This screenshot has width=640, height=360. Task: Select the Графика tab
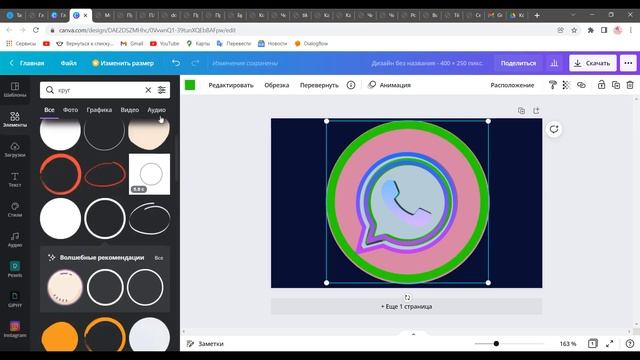click(x=99, y=110)
